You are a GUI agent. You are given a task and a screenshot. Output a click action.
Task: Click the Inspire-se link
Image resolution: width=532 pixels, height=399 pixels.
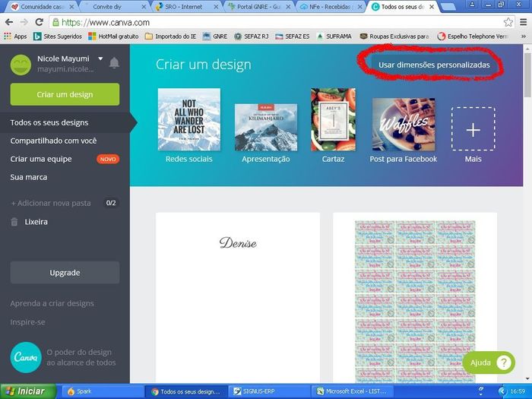point(27,322)
